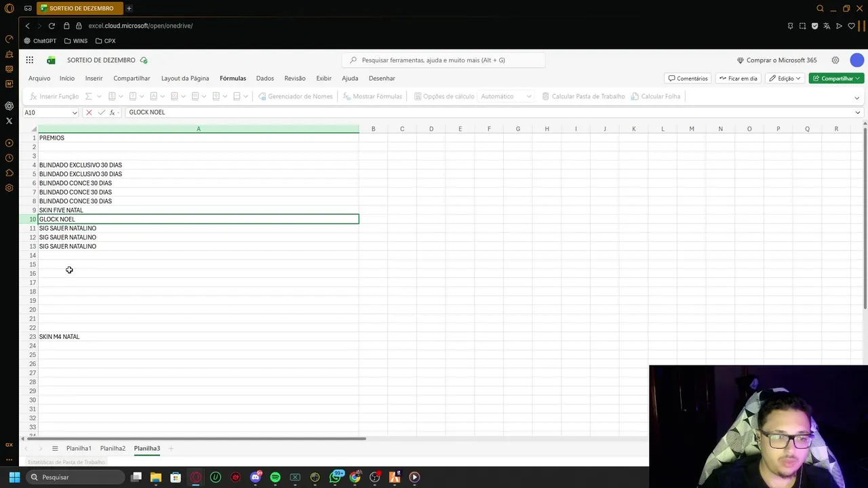Expand the Name Box dropdown
This screenshot has height=488, width=868.
click(x=75, y=113)
